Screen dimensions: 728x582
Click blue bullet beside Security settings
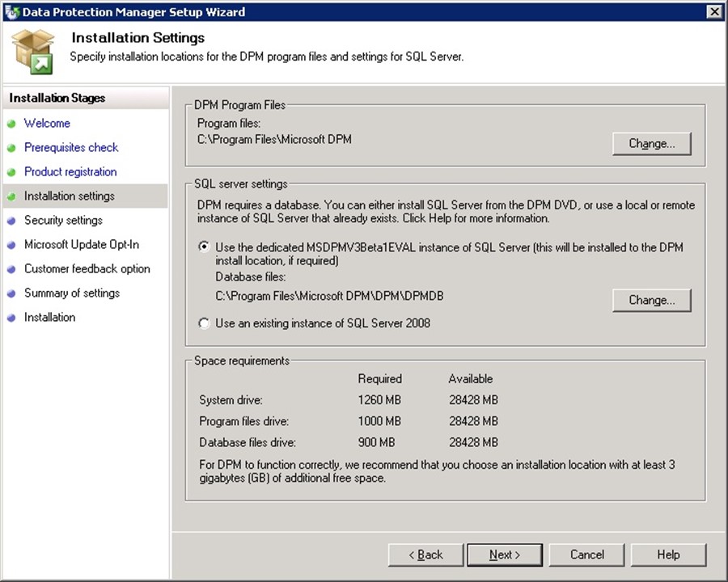pyautogui.click(x=11, y=221)
